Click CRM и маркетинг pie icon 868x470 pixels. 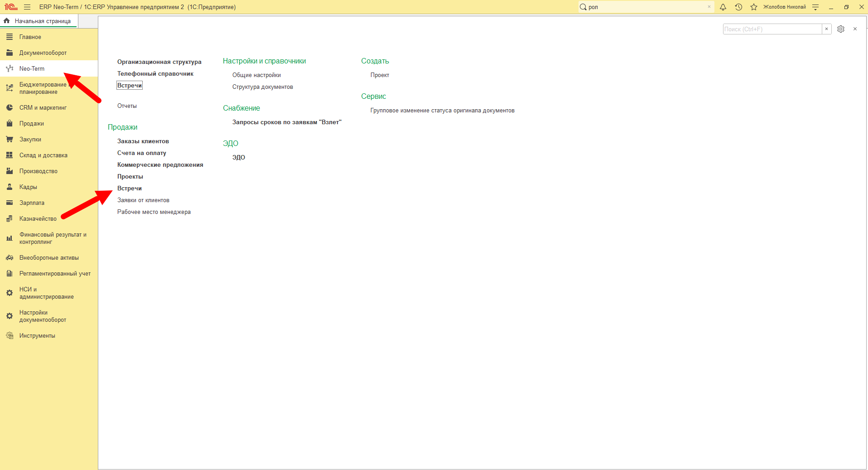[x=10, y=108]
